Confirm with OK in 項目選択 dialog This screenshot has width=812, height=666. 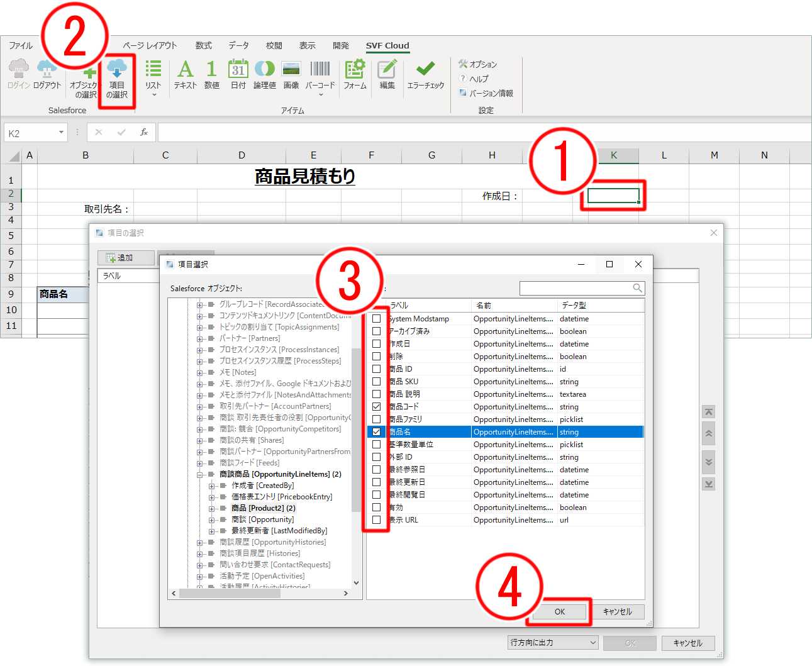point(560,611)
